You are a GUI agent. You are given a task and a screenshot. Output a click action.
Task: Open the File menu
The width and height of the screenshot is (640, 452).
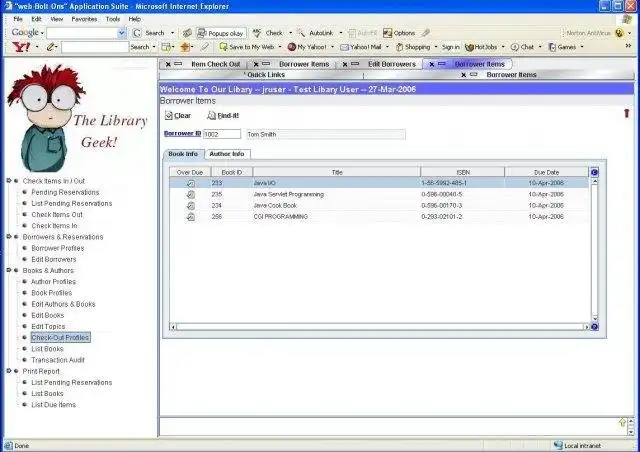click(18, 19)
